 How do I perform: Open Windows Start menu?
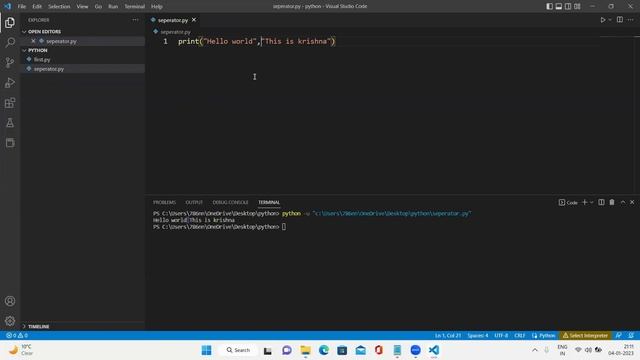coord(207,350)
